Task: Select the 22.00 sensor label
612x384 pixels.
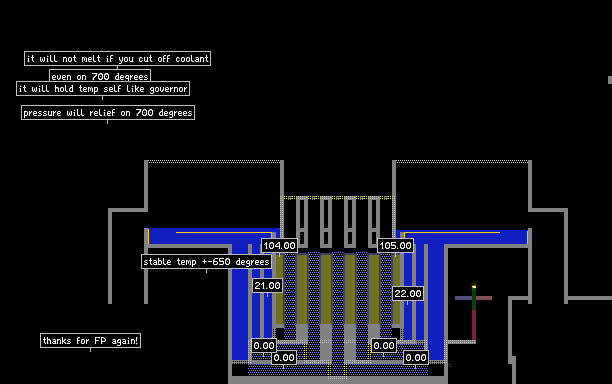Action: [408, 293]
